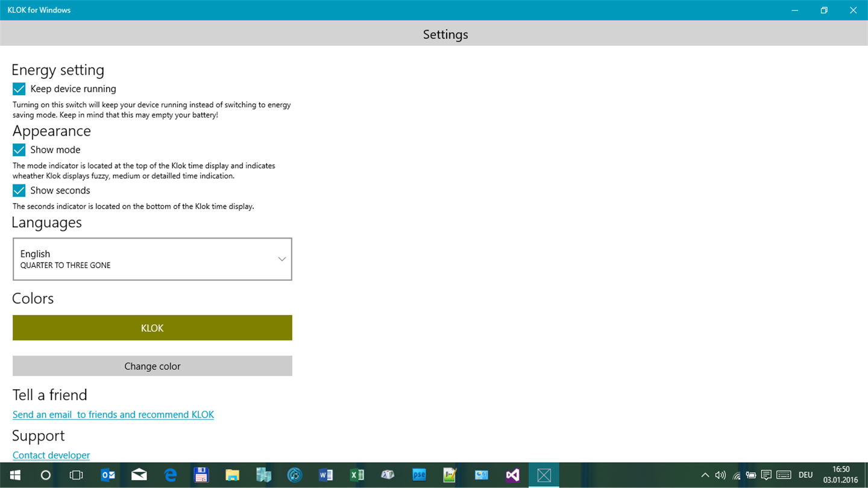Close the KLOK for Windows window
Screen dimensions: 868x488
[x=853, y=10]
